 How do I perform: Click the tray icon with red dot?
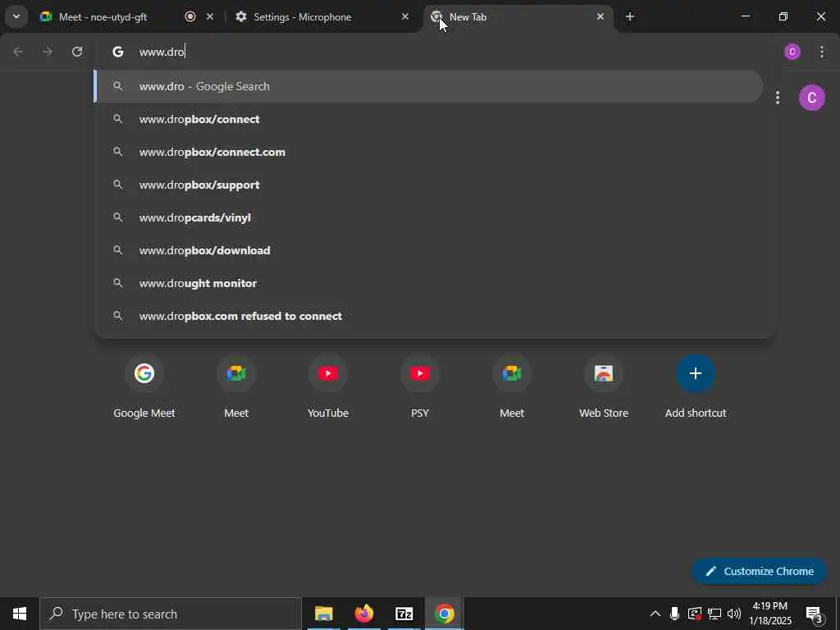point(694,614)
